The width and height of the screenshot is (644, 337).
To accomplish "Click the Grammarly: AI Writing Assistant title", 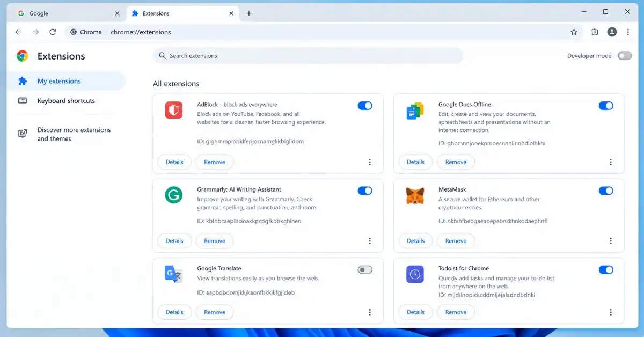I will pos(239,189).
